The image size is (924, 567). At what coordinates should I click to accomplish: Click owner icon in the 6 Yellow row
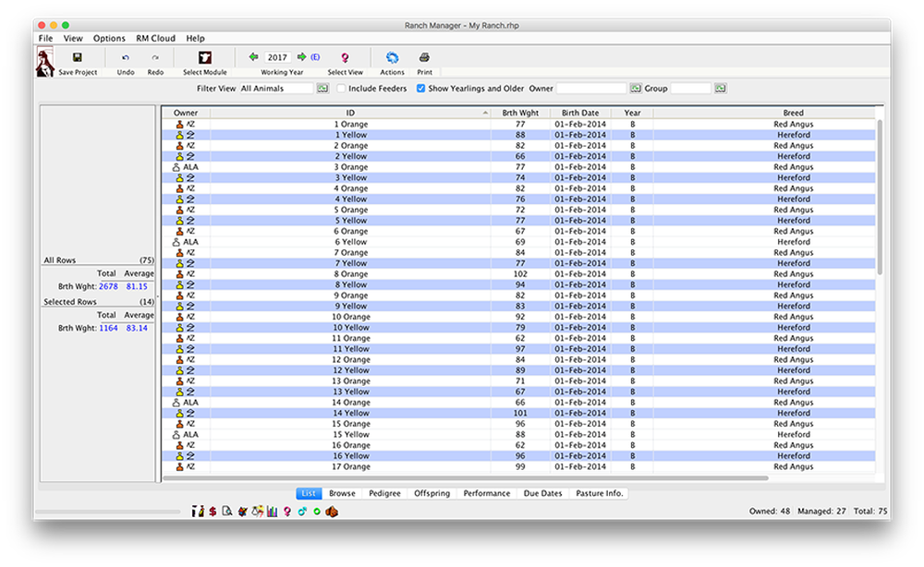click(176, 242)
